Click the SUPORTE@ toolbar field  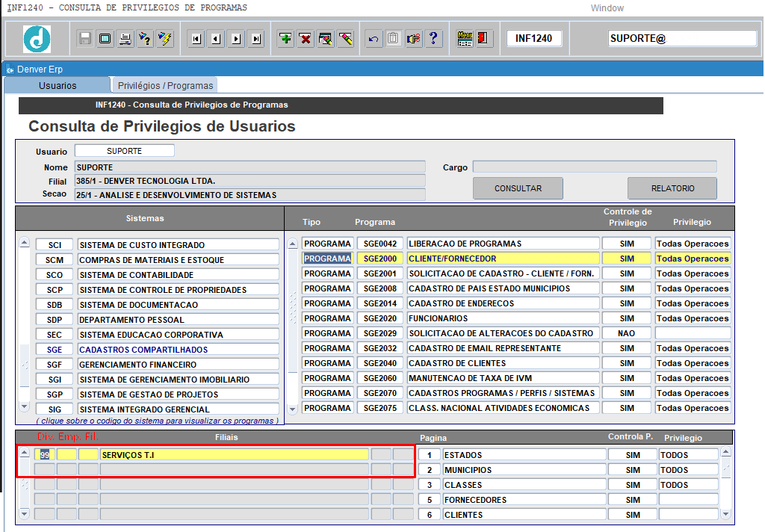point(682,39)
